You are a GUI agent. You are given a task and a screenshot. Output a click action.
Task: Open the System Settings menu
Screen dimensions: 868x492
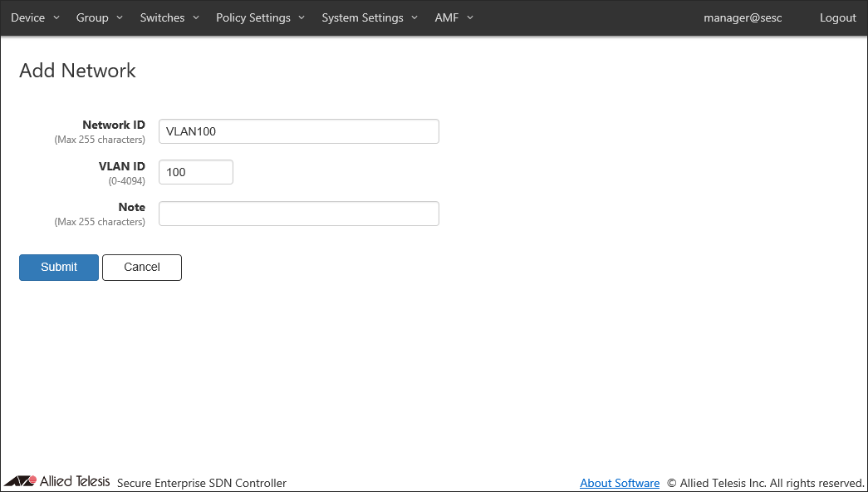[362, 17]
